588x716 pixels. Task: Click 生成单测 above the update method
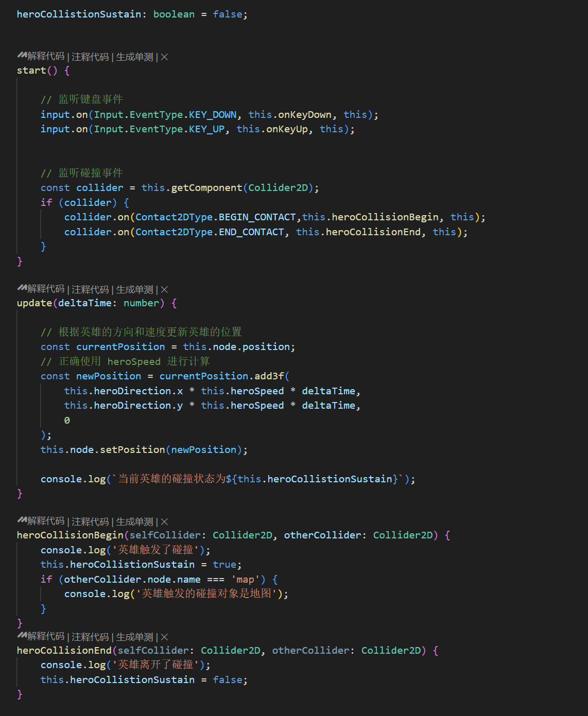click(x=135, y=289)
